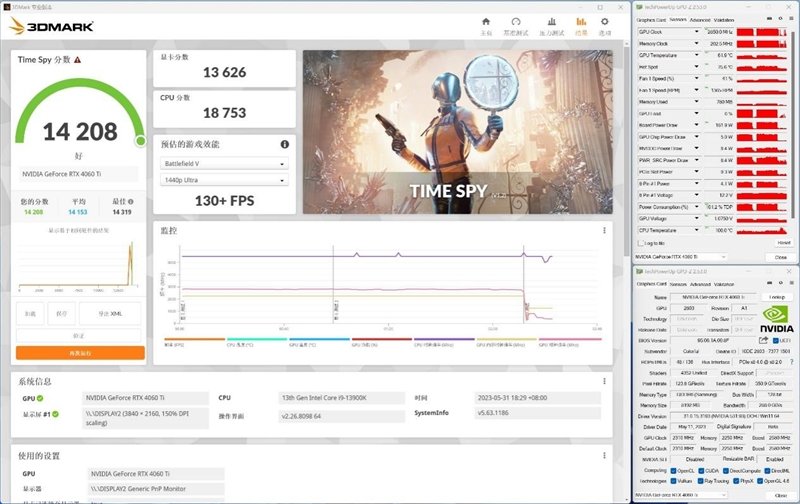This screenshot has width=800, height=504.
Task: Click Close button in GPU-Z Sensors window
Action: click(x=781, y=257)
